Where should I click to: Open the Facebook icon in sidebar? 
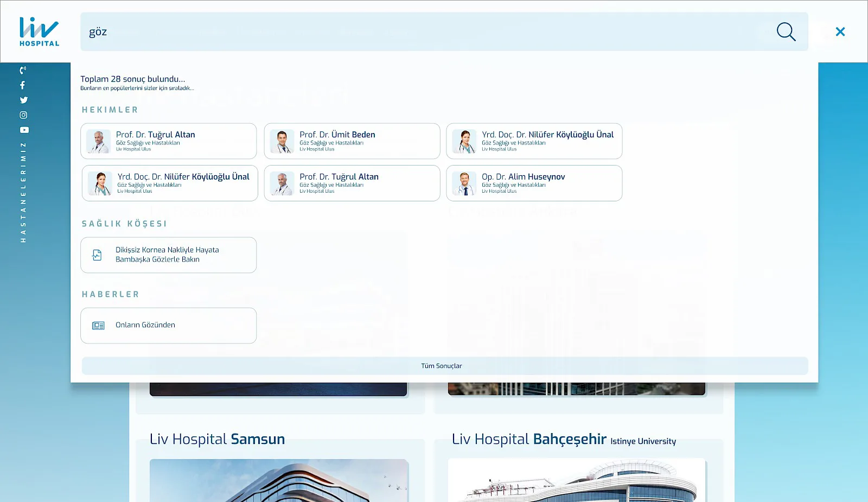[23, 85]
